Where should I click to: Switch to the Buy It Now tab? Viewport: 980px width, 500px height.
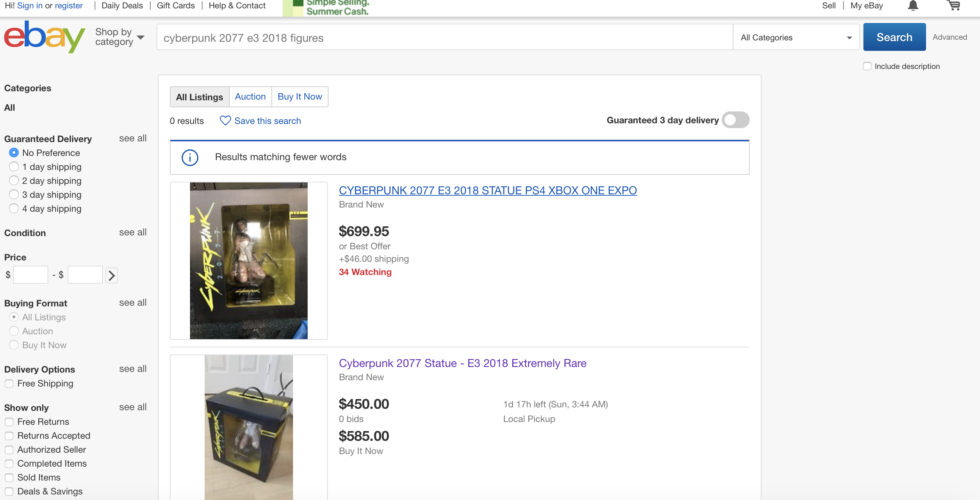coord(300,97)
